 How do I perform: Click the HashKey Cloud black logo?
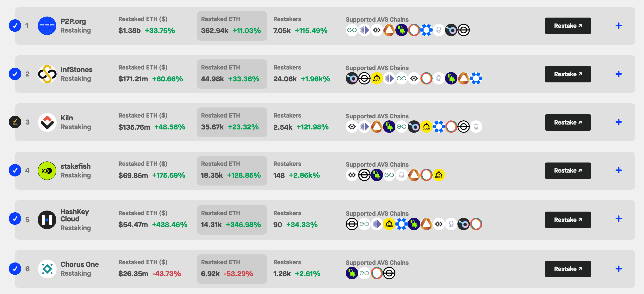[x=47, y=220]
